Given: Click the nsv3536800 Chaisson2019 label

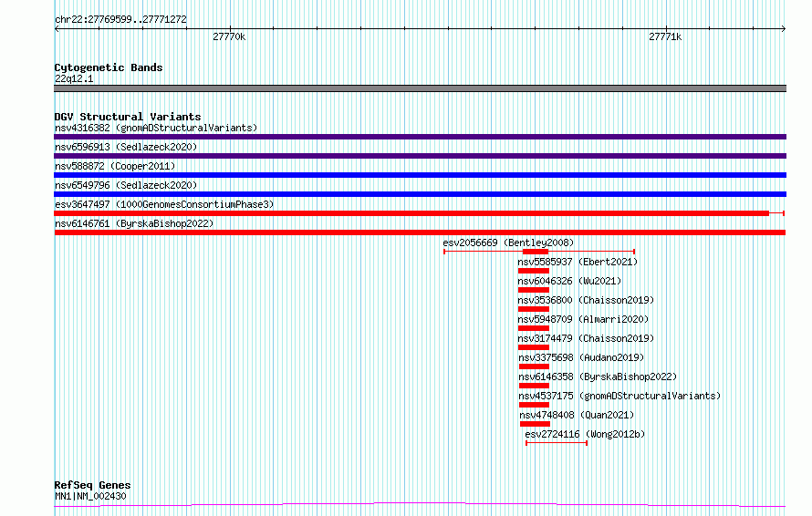Looking at the screenshot, I should 586,300.
